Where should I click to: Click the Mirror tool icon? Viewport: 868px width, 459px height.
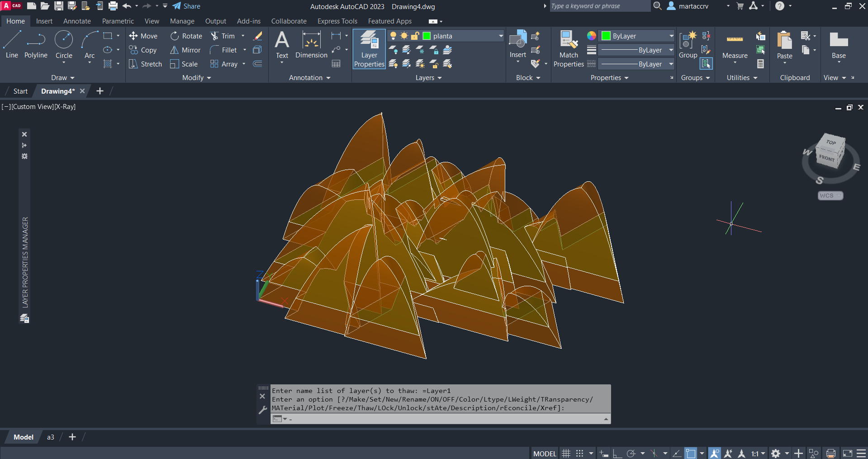174,50
